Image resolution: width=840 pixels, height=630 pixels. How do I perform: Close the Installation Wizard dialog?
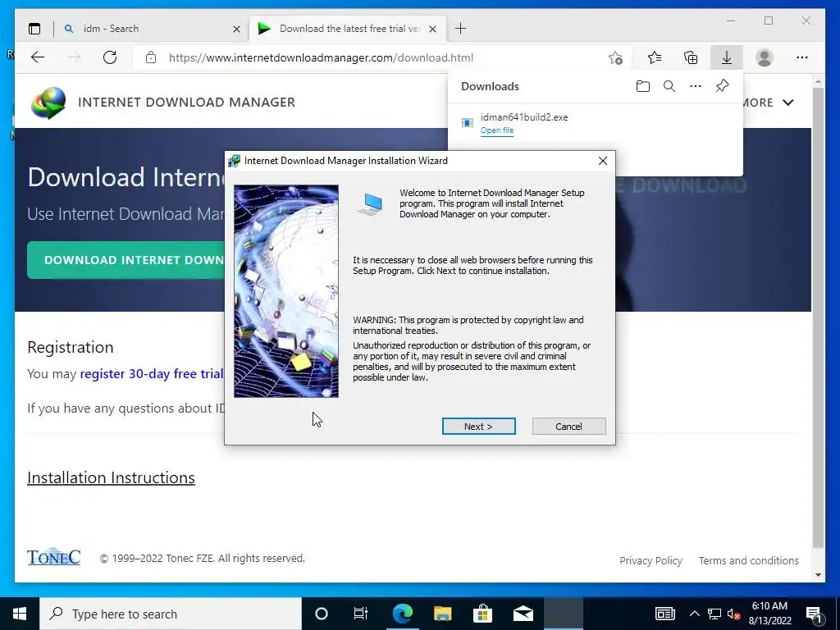click(603, 161)
